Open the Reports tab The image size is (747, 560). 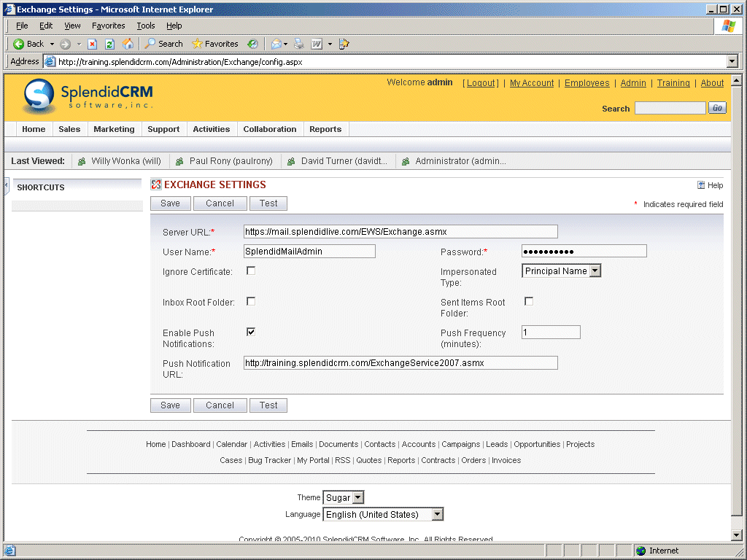point(325,129)
